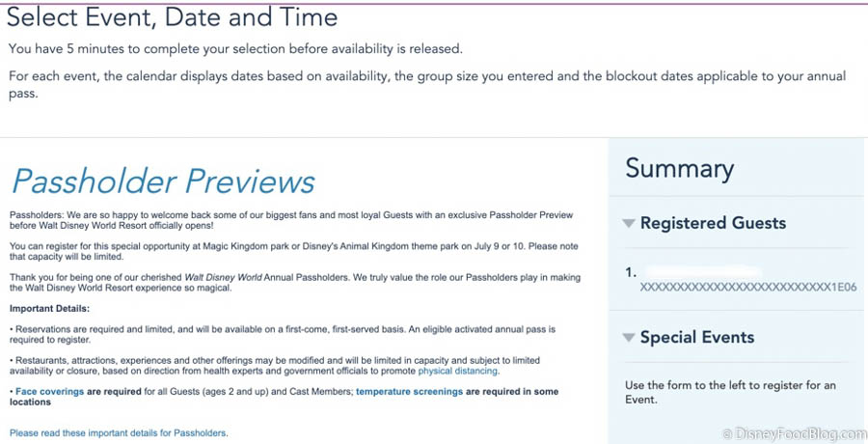This screenshot has width=868, height=444.
Task: Click the Important Details bold label
Action: [49, 308]
